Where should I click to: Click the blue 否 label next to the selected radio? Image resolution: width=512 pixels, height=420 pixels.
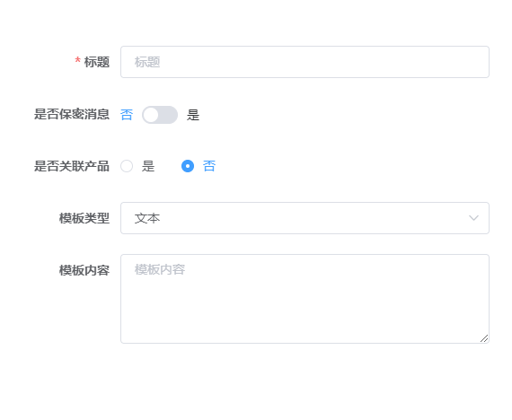coord(209,166)
